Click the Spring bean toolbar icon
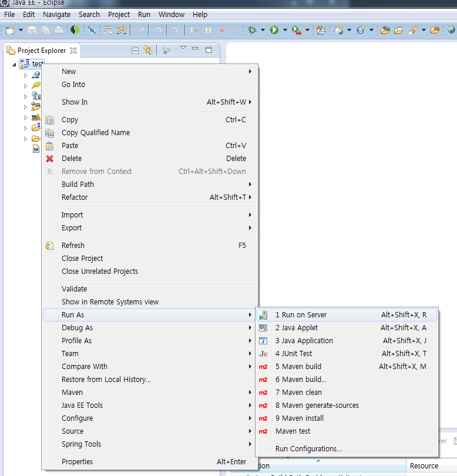 click(361, 30)
